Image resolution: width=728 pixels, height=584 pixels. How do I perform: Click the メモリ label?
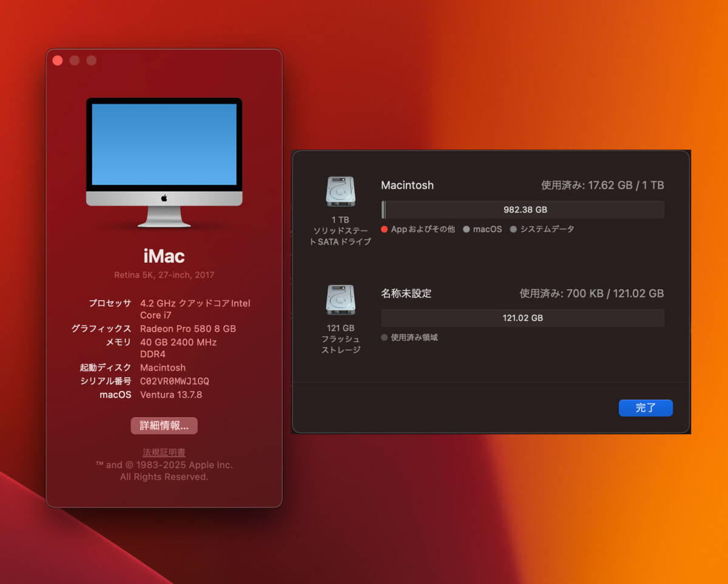(119, 342)
